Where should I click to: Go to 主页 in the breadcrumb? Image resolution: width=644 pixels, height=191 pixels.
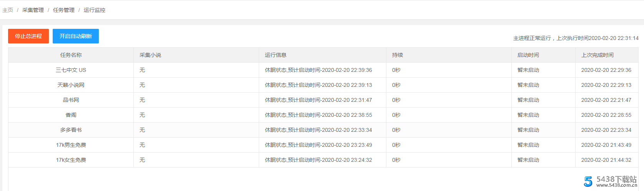[x=8, y=10]
